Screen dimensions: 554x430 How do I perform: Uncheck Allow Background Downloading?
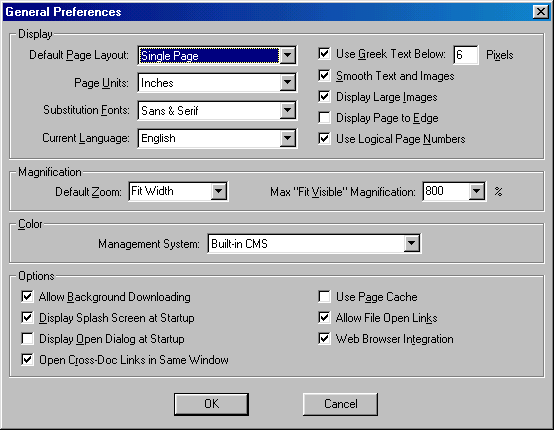pos(27,296)
